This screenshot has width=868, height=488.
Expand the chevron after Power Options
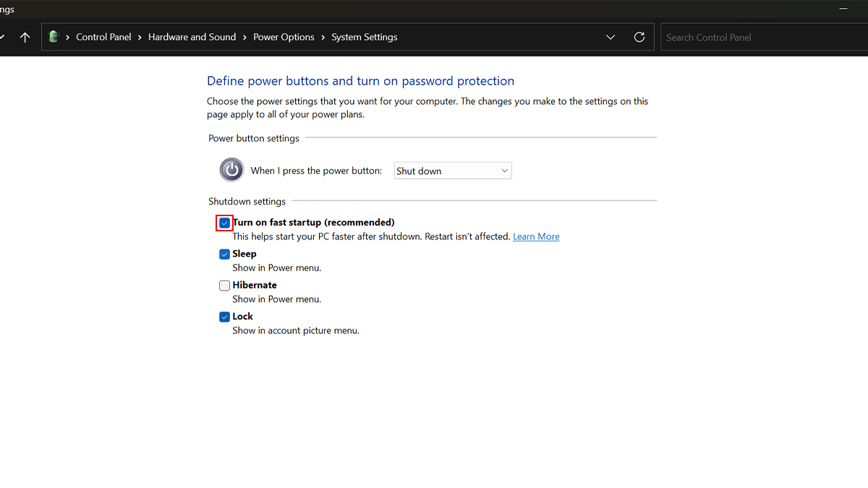point(323,38)
